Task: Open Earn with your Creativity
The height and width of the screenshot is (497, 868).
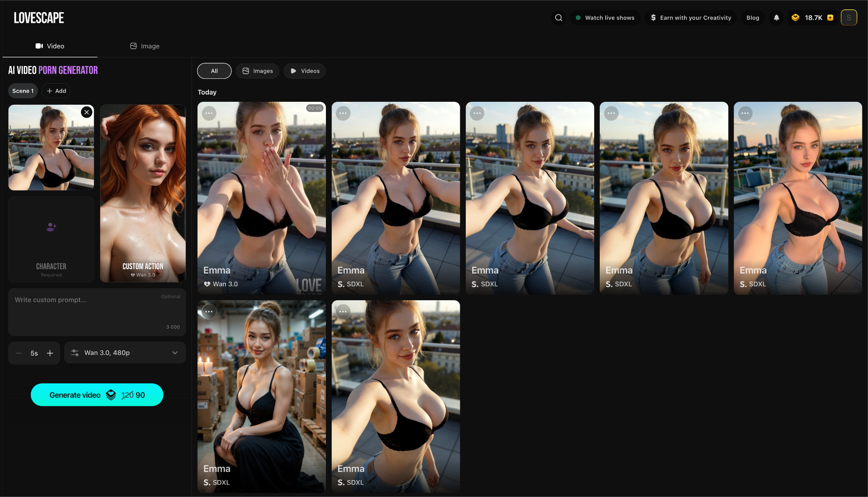Action: 691,17
